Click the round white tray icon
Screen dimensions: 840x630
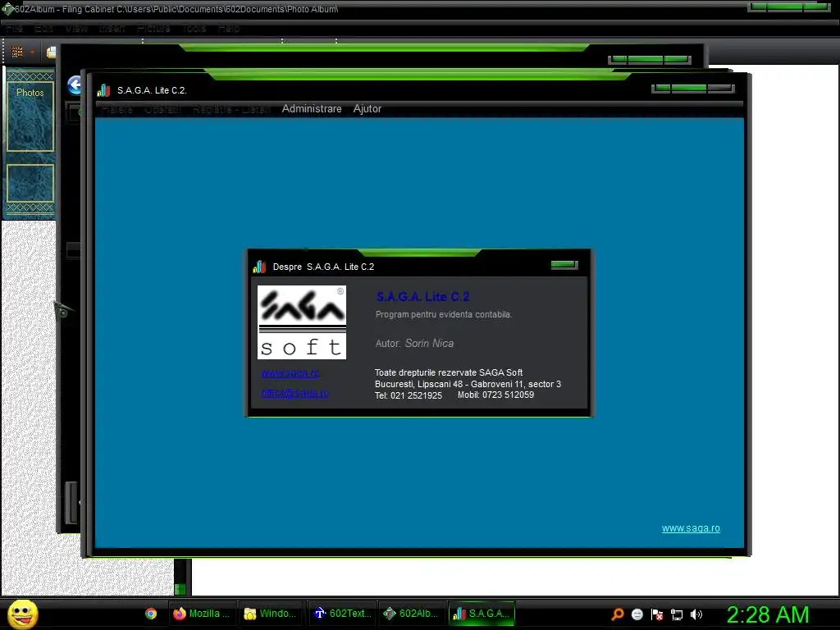(637, 614)
